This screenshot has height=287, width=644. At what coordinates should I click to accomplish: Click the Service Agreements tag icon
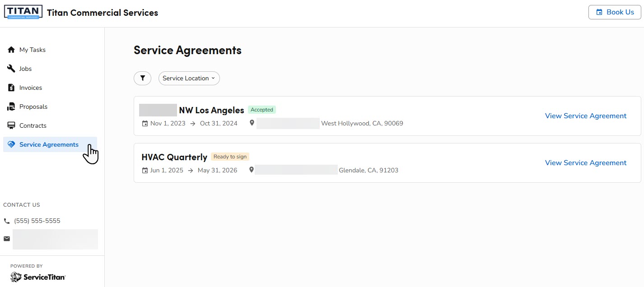[11, 144]
